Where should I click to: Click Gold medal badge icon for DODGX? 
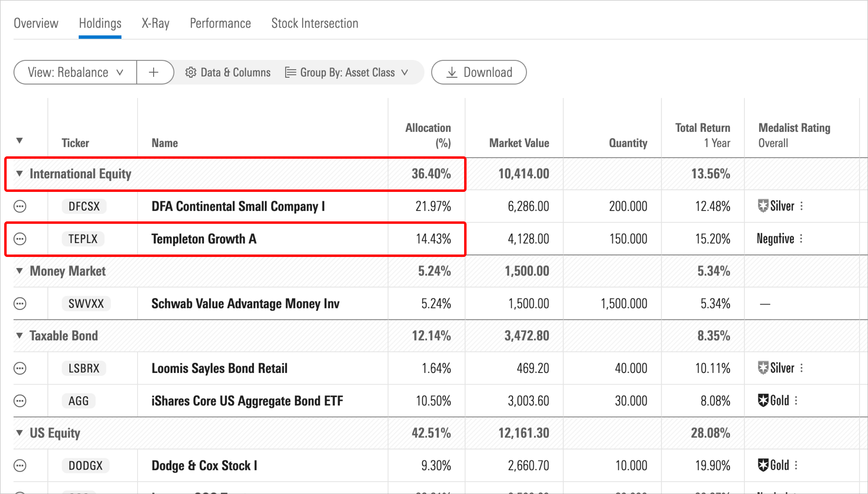tap(763, 465)
